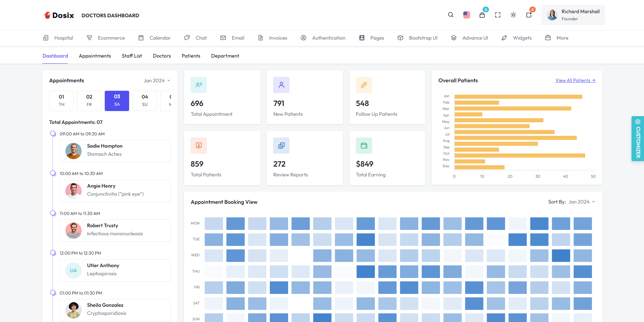Switch to the Staff List tab
The width and height of the screenshot is (644, 322).
coord(132,56)
